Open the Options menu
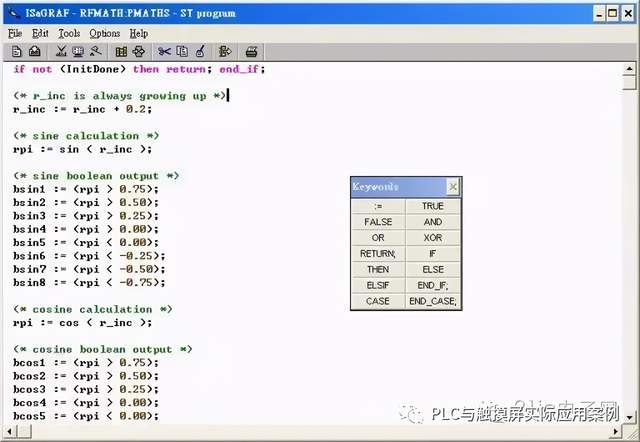The height and width of the screenshot is (442, 640). point(105,33)
